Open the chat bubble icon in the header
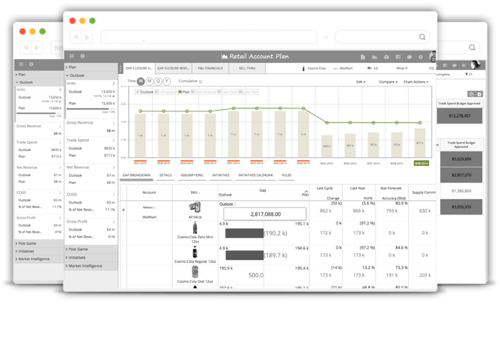 click(x=409, y=57)
